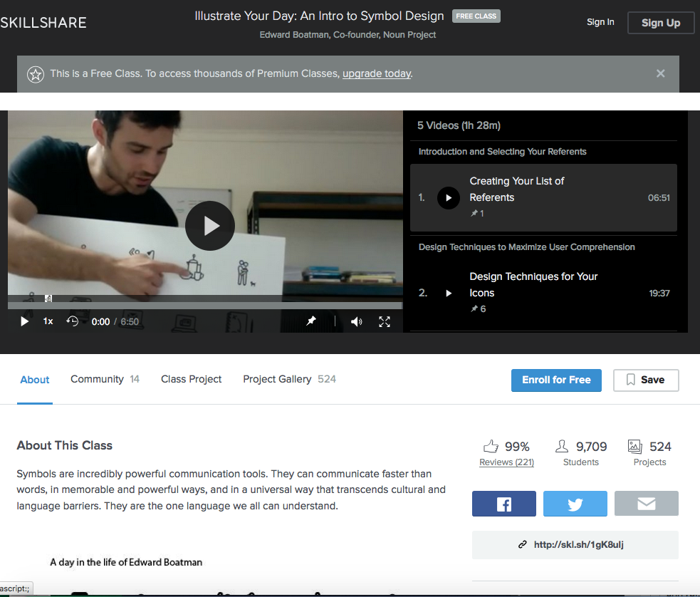The image size is (700, 597).
Task: Follow the upgrade today link
Action: [x=376, y=73]
